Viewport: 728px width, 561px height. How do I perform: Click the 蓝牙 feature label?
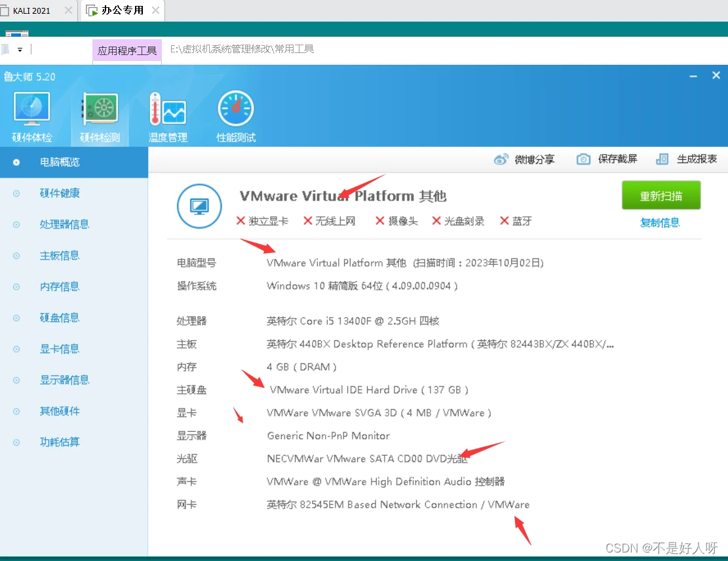(522, 221)
